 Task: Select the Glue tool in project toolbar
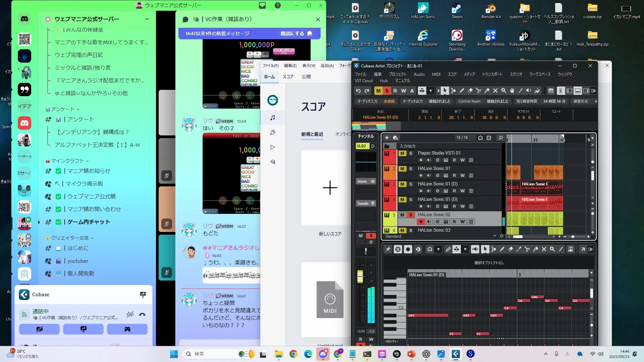click(487, 91)
